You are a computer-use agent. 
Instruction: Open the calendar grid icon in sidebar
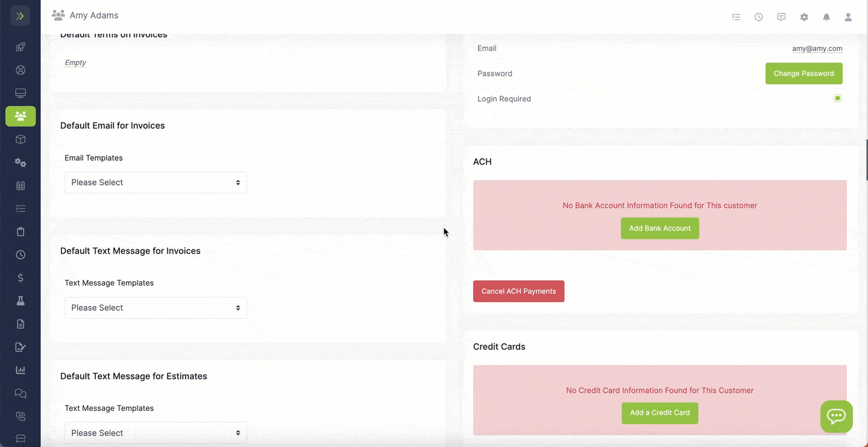[x=20, y=186]
